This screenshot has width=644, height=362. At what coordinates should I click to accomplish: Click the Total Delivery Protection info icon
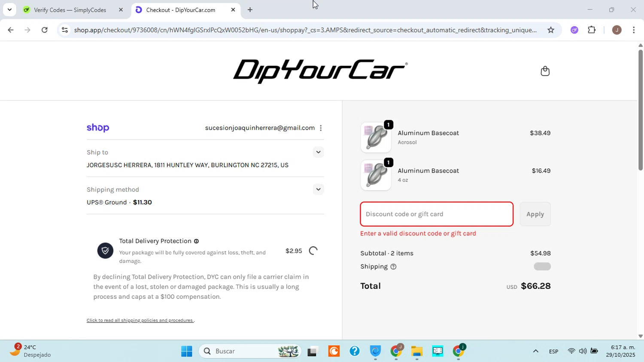(196, 241)
